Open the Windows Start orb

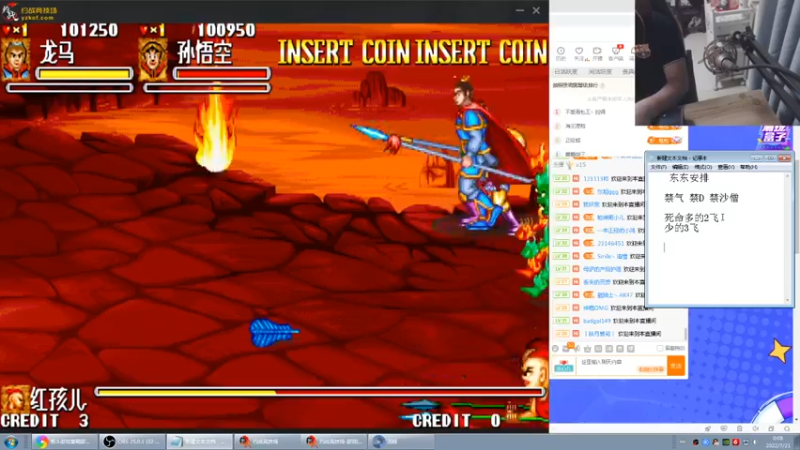10,441
